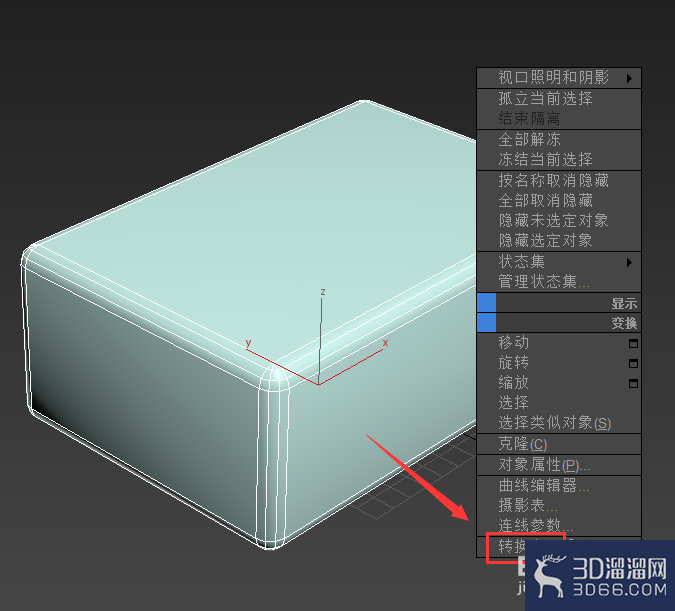Screen dimensions: 675x611
Task: Choose 选择类似对象(S)
Action: pos(559,422)
